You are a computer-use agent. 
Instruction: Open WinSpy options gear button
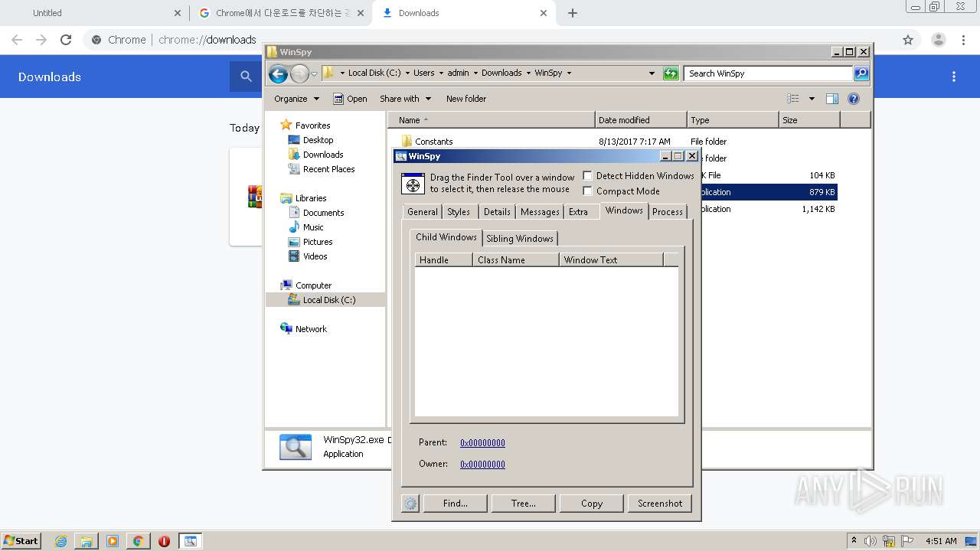coord(410,504)
